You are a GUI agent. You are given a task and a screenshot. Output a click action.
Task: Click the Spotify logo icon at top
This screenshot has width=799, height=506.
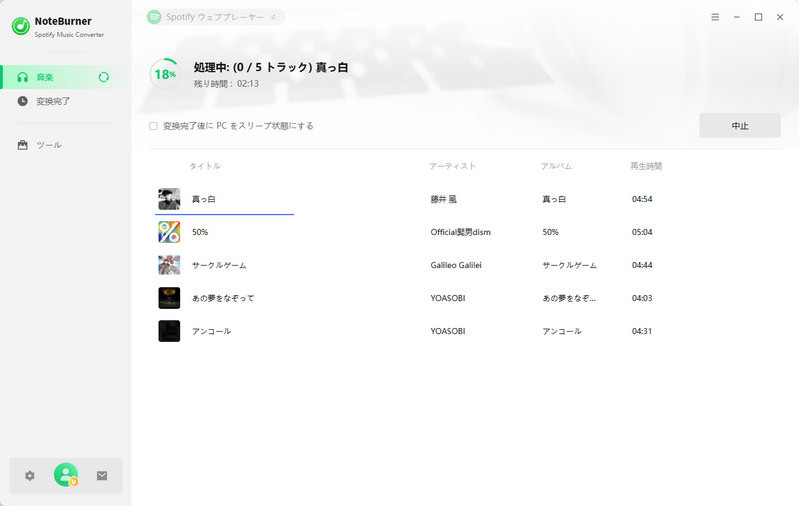pos(154,17)
